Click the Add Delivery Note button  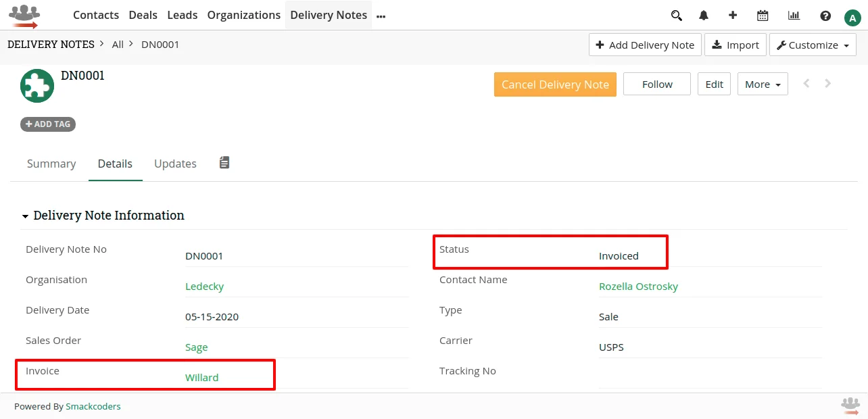(x=644, y=45)
